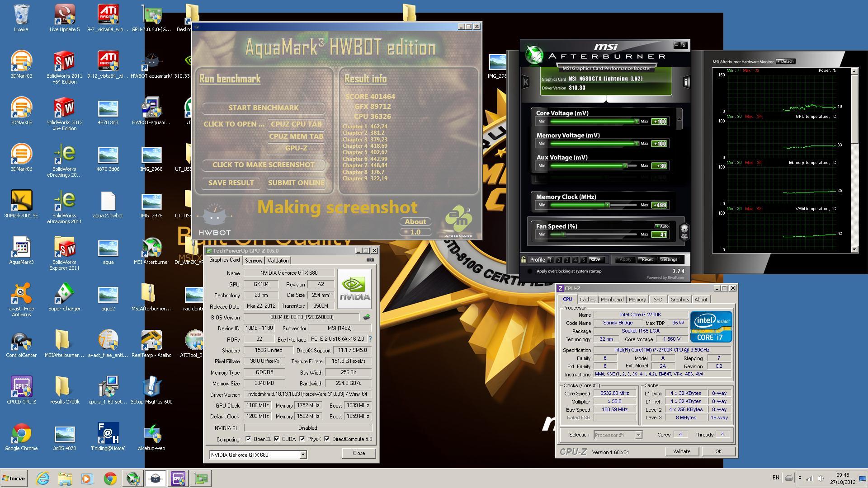Screen dimensions: 868x488
Task: Select profile slot 1 in Afterburner
Action: 550,260
